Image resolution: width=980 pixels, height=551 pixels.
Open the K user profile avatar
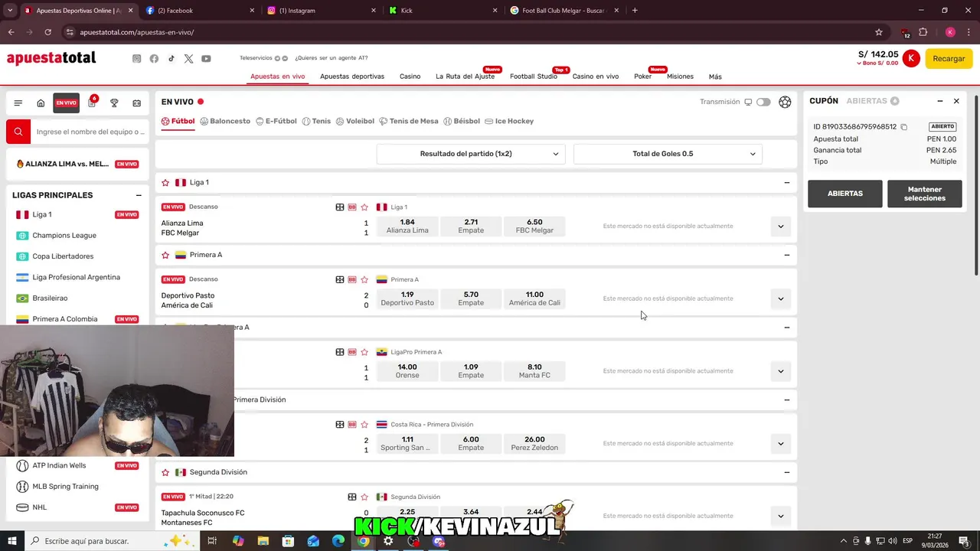911,58
